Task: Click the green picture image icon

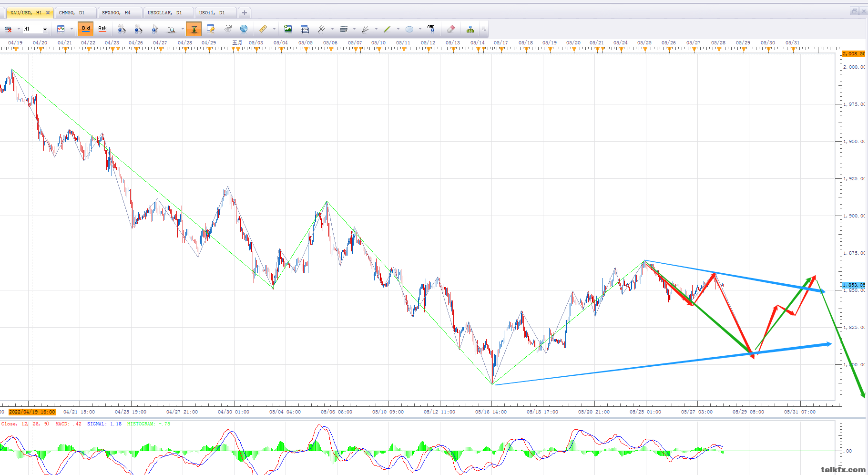Action: [288, 29]
